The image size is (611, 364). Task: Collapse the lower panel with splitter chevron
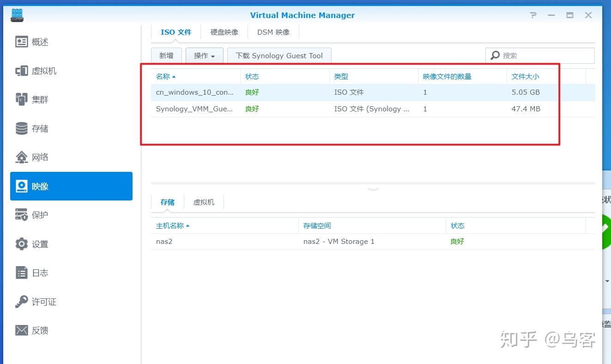(x=373, y=189)
